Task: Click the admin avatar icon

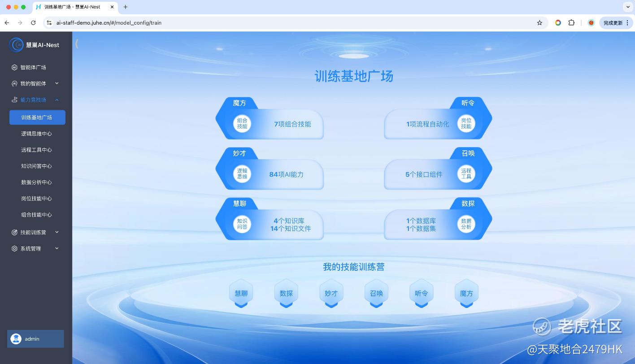Action: (x=16, y=339)
